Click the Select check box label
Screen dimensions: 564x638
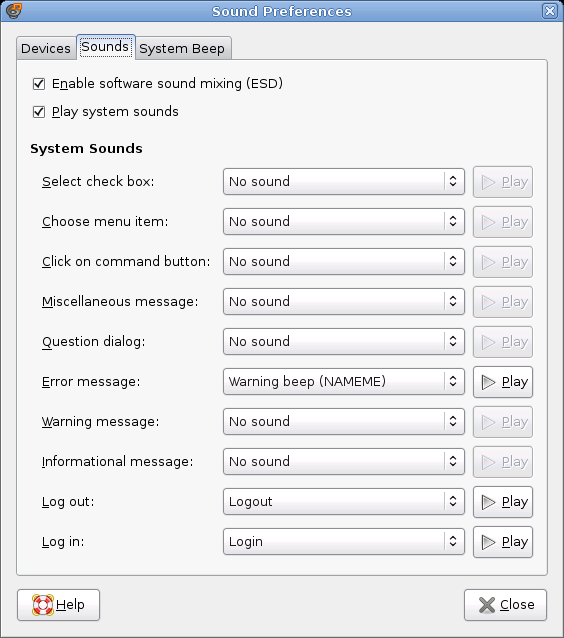[98, 181]
